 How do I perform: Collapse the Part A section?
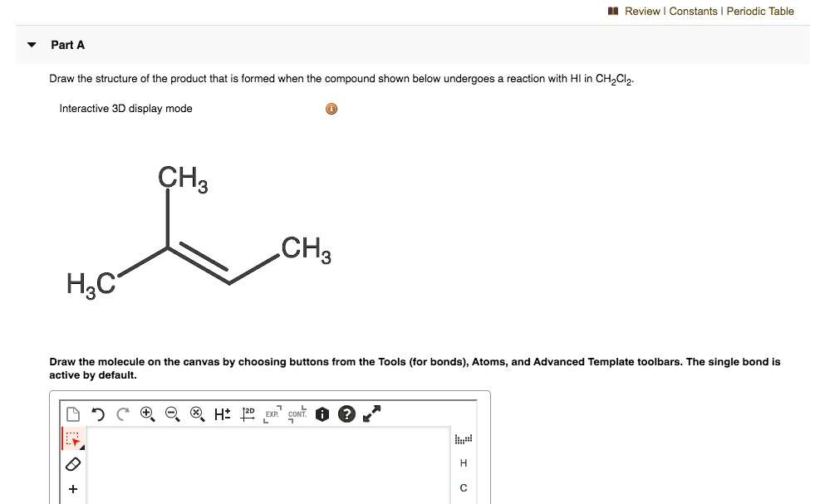coord(30,45)
